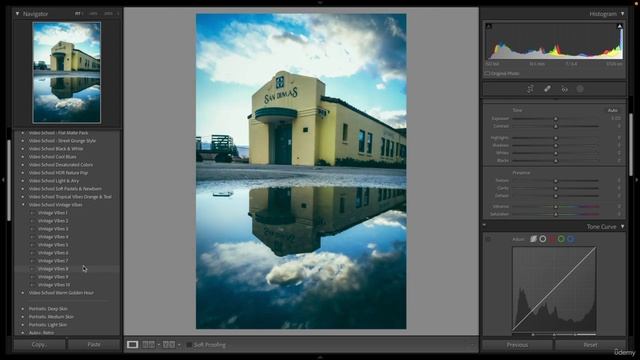
Task: Select the Healing (bandage) tool
Action: click(x=547, y=89)
